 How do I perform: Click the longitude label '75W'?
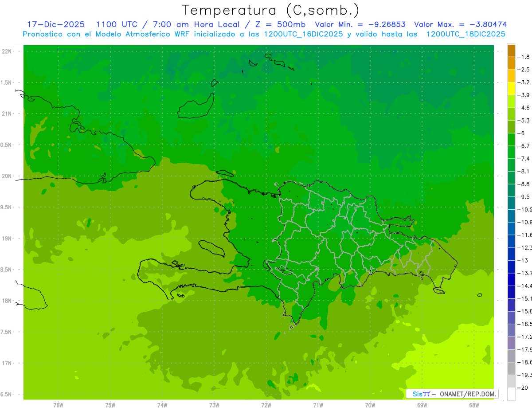[110, 406]
